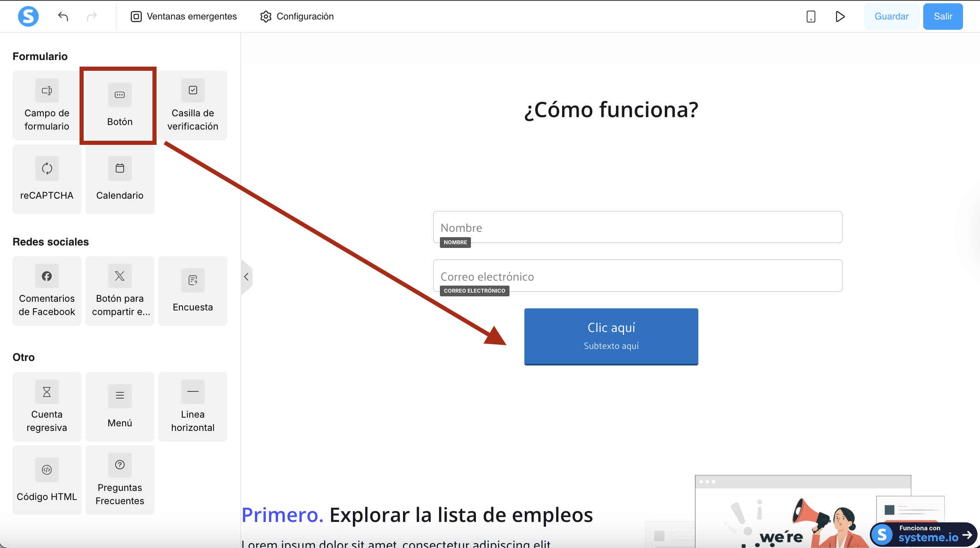Open mobile device preview
This screenshot has width=980, height=548.
[x=811, y=17]
